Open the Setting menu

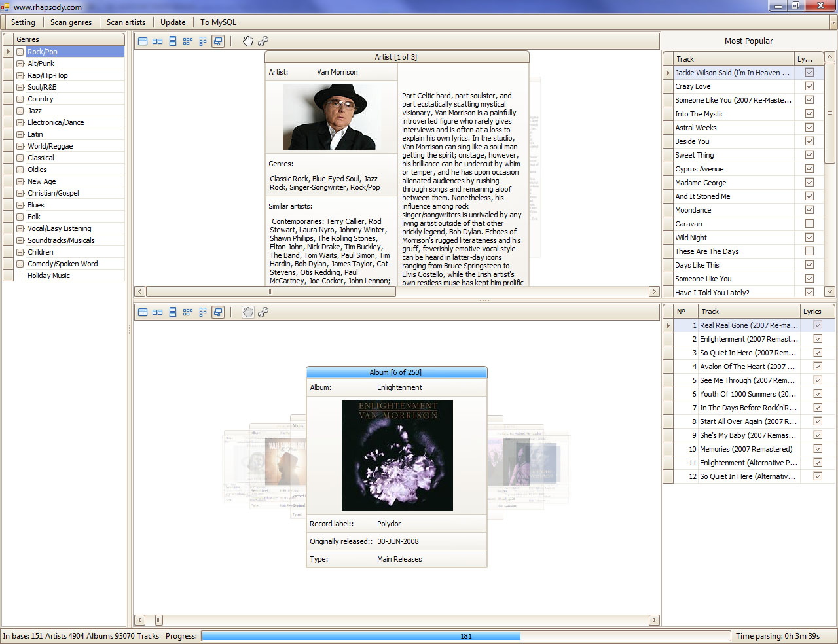tap(23, 22)
